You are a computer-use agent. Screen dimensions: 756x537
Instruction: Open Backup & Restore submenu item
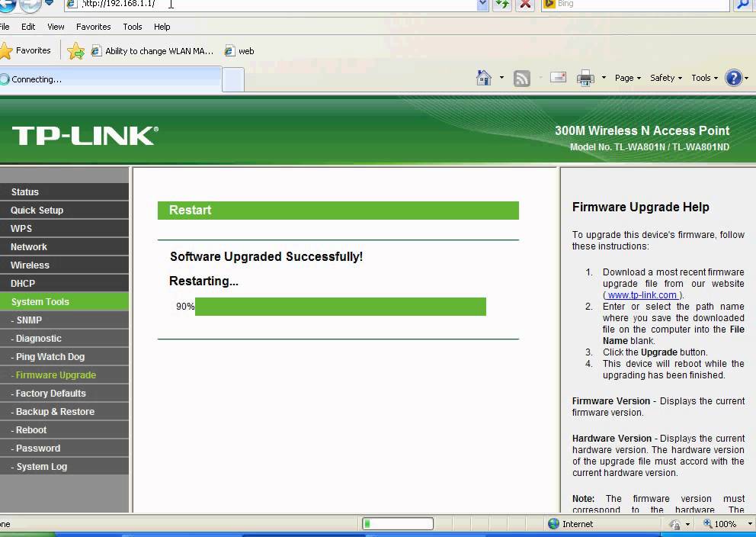[x=64, y=412]
